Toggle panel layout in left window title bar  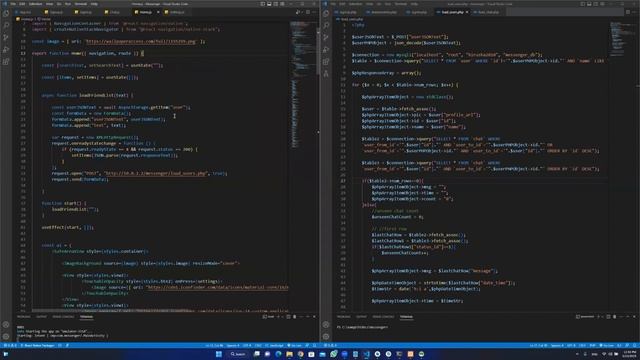pos(269,4)
